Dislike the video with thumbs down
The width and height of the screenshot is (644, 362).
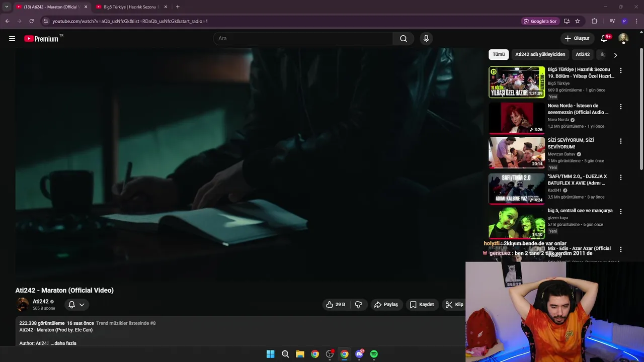[358, 304]
